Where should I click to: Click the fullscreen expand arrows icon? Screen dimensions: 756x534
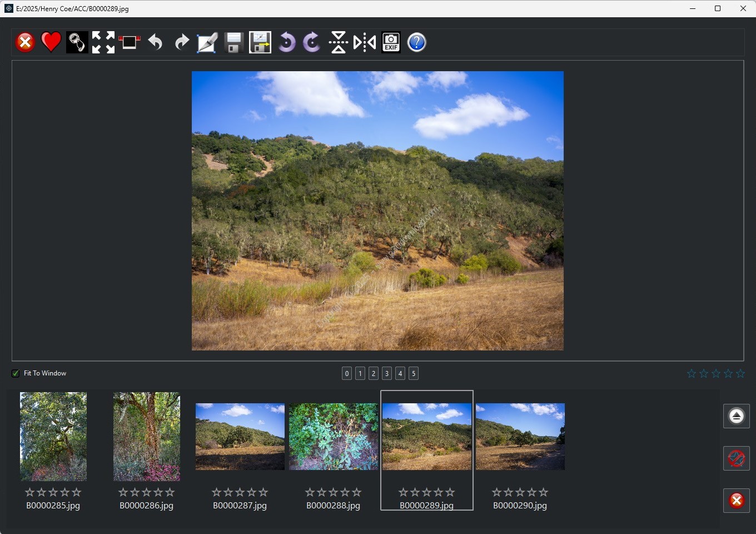coord(103,42)
